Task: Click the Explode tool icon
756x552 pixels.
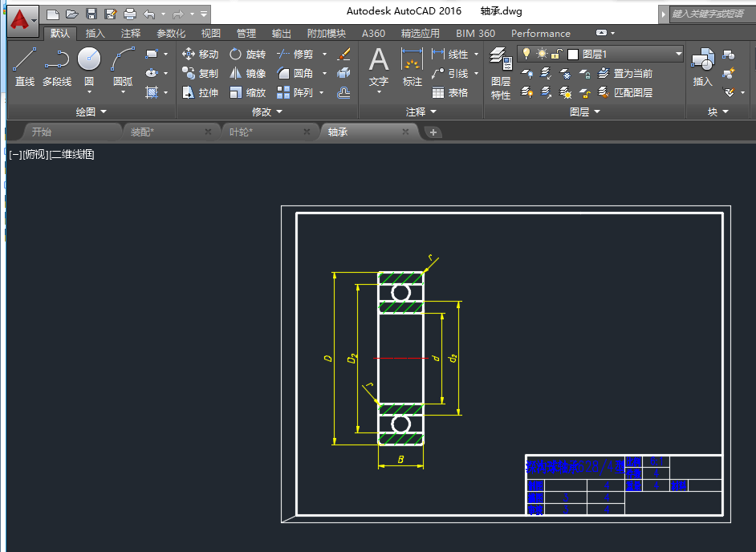Action: point(343,73)
